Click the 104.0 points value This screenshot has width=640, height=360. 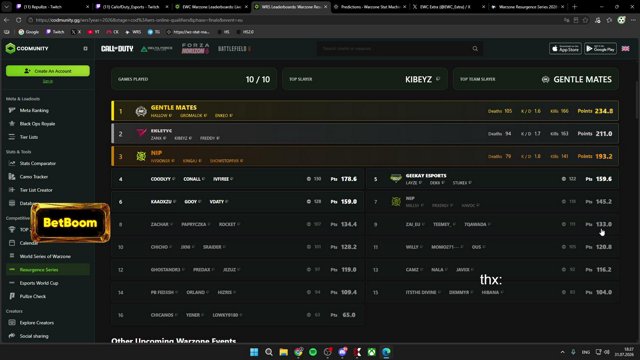604,292
